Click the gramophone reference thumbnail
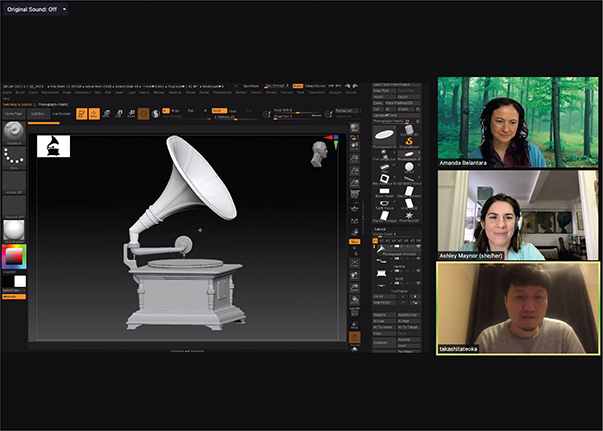The image size is (603, 431). (53, 147)
